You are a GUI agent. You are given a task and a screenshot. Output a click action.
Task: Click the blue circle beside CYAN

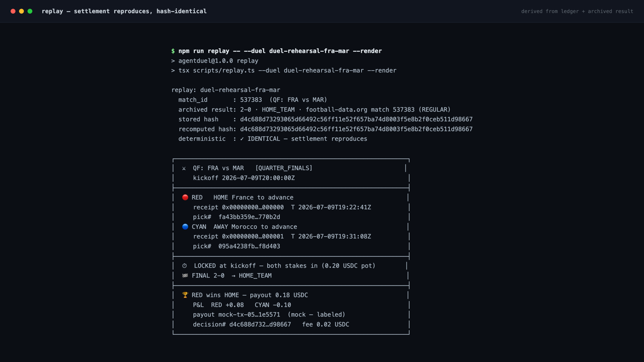pyautogui.click(x=185, y=227)
